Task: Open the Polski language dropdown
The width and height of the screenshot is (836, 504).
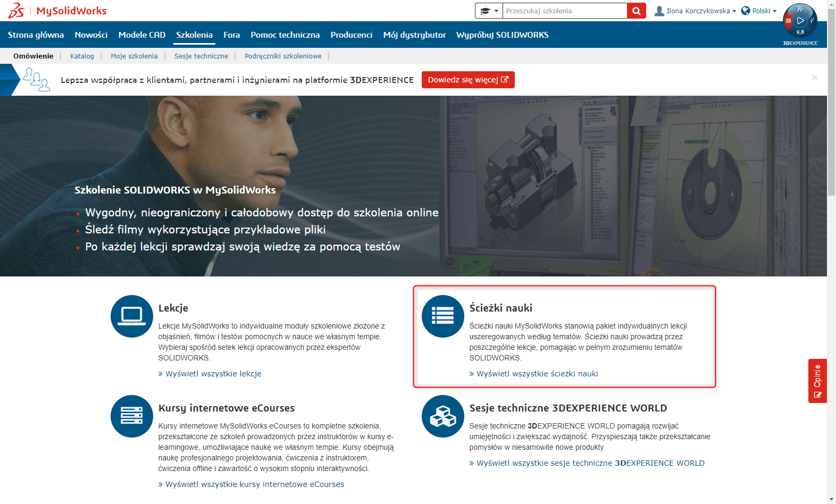Action: click(759, 11)
